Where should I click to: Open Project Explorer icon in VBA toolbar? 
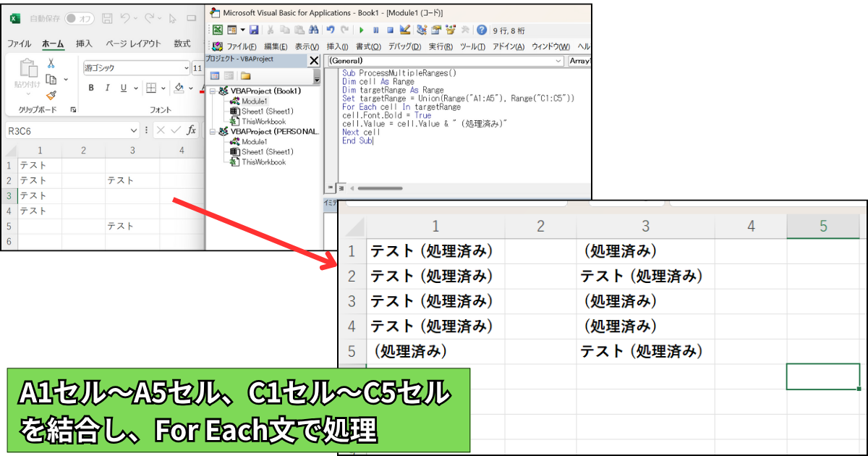422,30
